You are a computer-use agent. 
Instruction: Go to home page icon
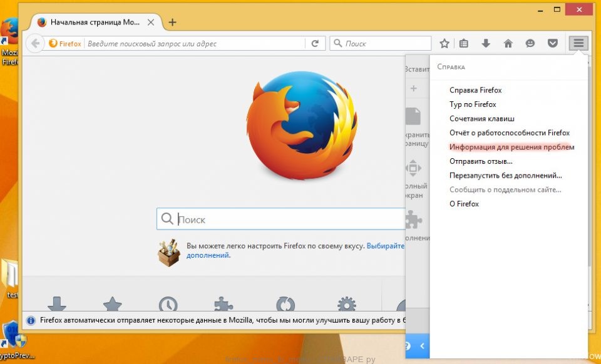pos(508,44)
